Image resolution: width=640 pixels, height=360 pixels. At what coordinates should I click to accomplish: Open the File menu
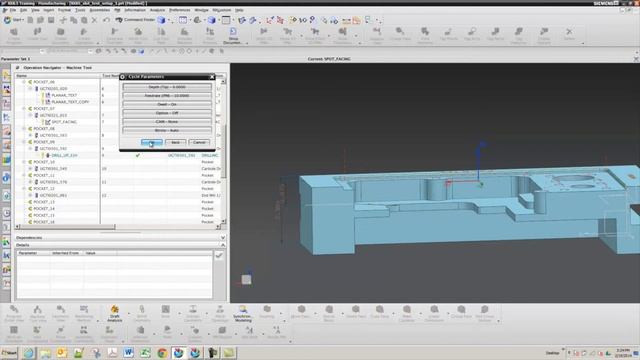pyautogui.click(x=13, y=10)
